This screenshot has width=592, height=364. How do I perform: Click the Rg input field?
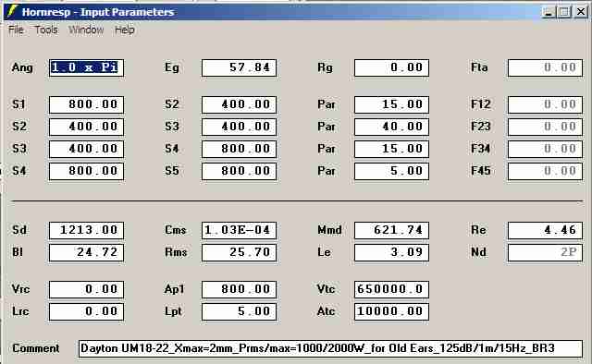[391, 67]
